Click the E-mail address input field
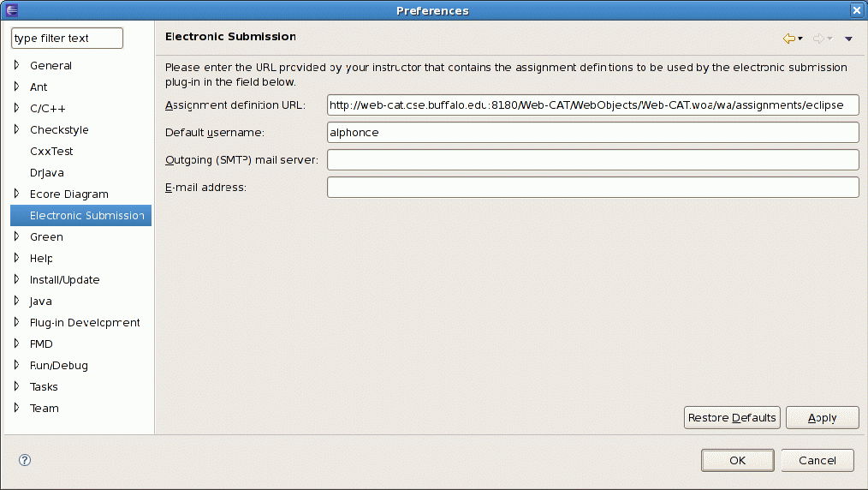The width and height of the screenshot is (868, 490). (592, 188)
